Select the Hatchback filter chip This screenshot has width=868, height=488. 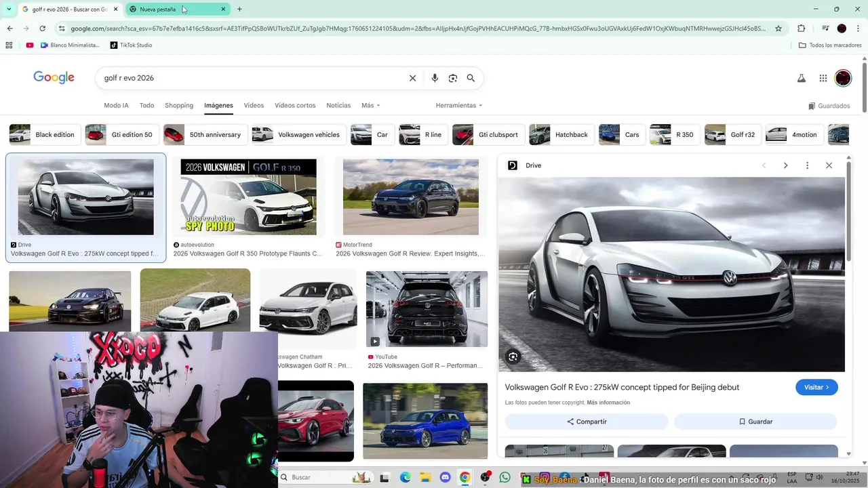[x=561, y=135]
